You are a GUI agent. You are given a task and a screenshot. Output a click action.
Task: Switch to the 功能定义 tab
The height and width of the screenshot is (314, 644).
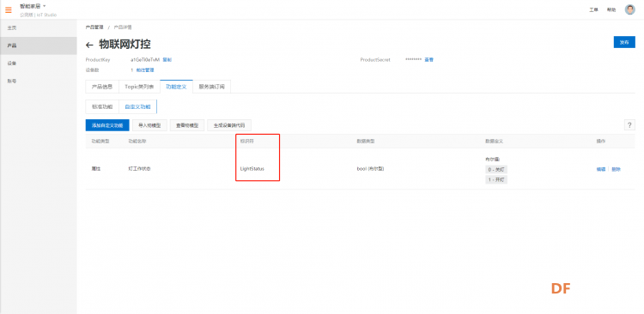(x=176, y=87)
